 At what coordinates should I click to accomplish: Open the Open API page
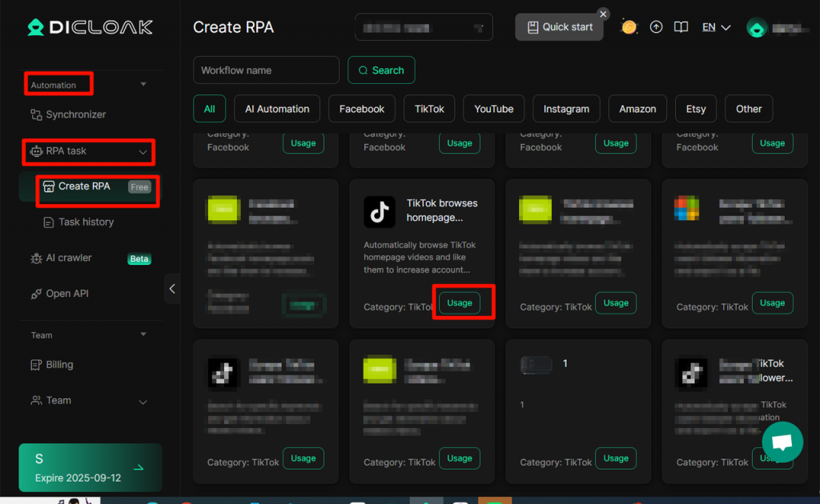click(59, 294)
